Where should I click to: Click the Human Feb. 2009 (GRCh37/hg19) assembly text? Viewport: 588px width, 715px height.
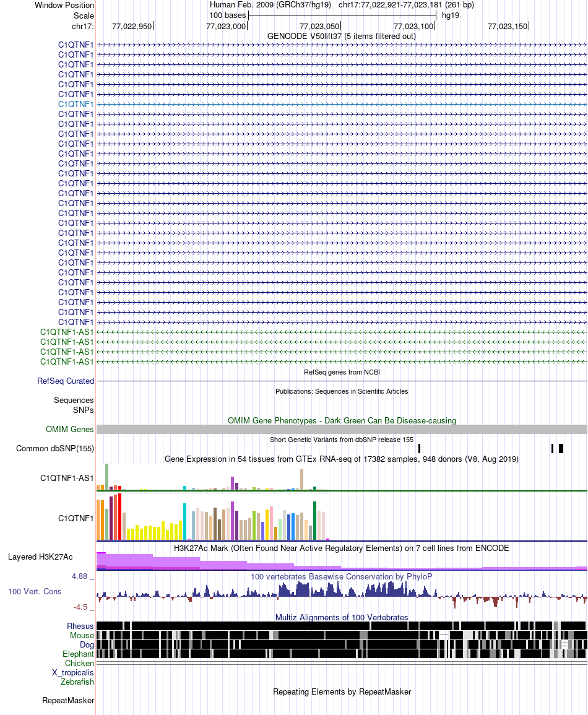[x=270, y=5]
